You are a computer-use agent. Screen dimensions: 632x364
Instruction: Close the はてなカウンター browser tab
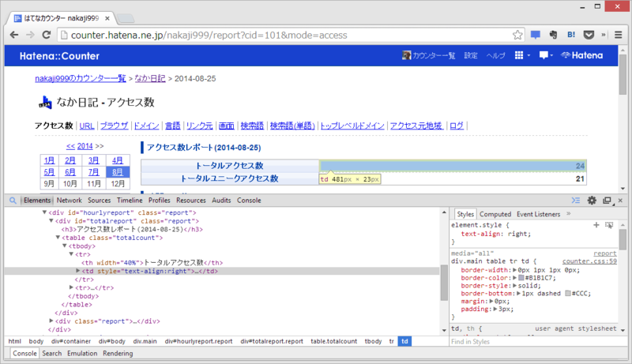tap(107, 18)
